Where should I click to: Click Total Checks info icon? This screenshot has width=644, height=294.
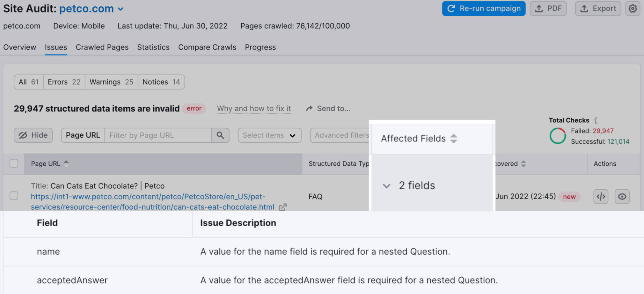pos(596,120)
